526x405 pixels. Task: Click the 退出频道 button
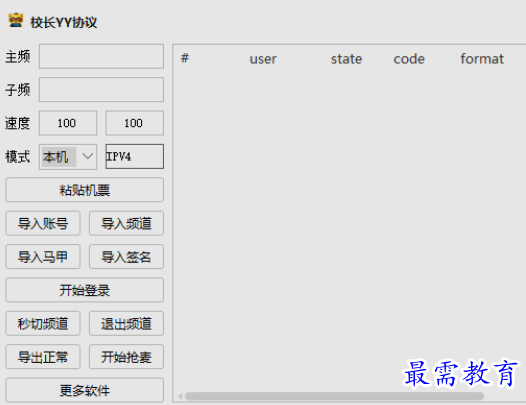coord(126,323)
